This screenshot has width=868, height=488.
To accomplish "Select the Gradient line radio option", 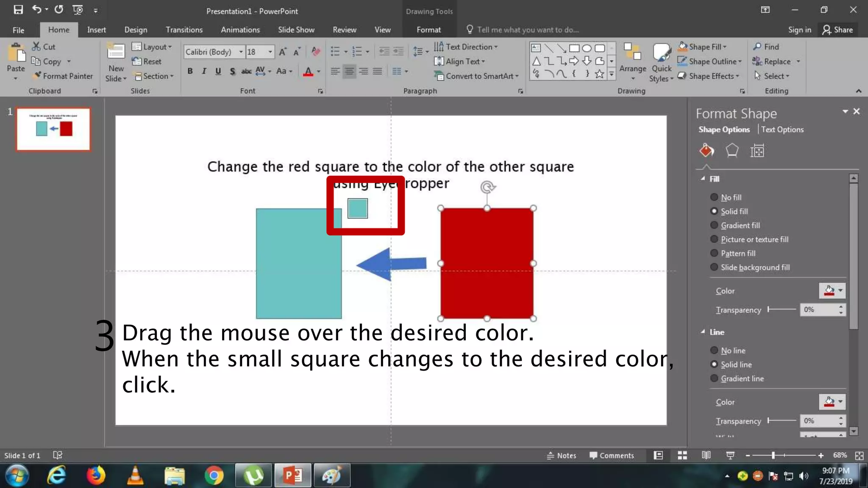I will 714,378.
